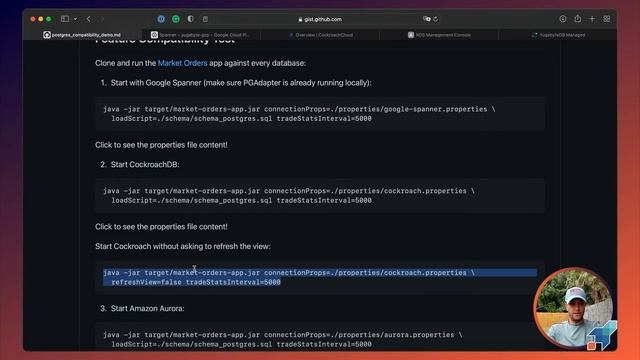Click the google-spanner.properties command block

pos(320,114)
